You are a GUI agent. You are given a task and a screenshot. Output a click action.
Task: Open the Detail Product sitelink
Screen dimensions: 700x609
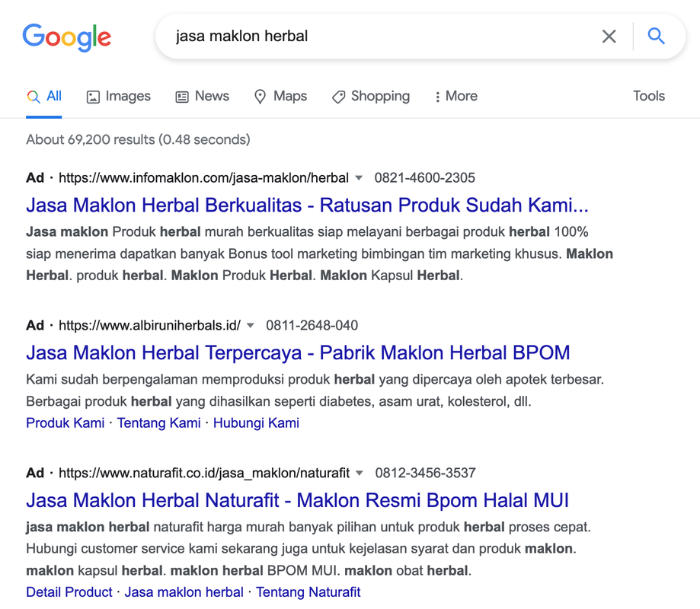(69, 591)
